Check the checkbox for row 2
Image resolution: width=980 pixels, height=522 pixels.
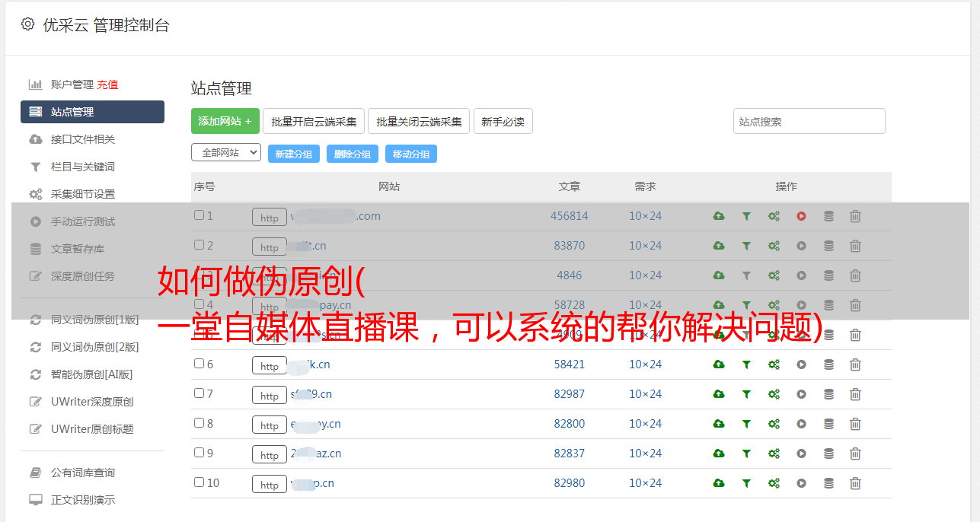pos(199,245)
